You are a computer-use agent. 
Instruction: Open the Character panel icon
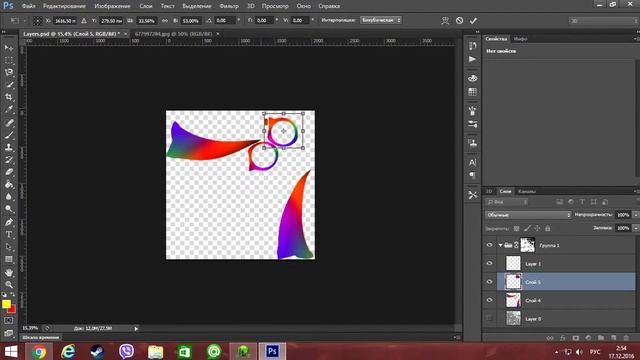472,162
